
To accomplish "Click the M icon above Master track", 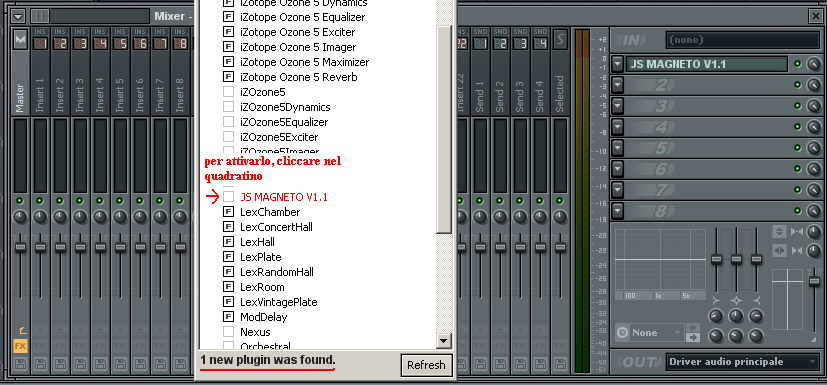I will (20, 40).
